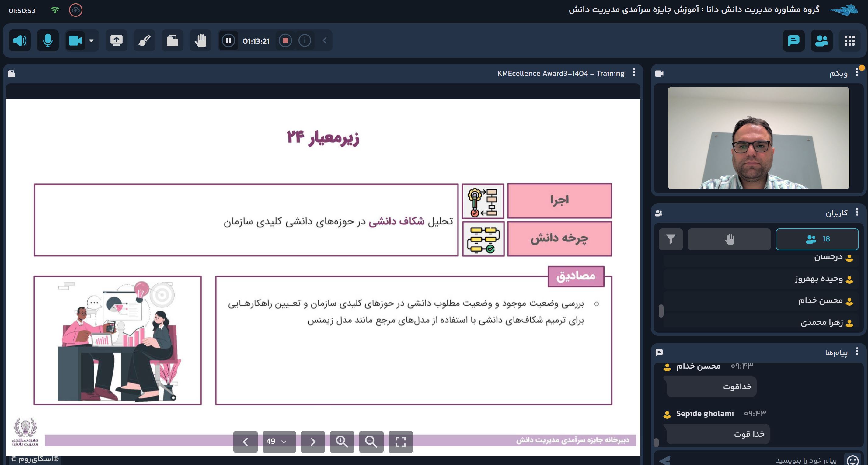The height and width of the screenshot is (465, 868).
Task: Switch to the 18 users tab
Action: (x=817, y=239)
